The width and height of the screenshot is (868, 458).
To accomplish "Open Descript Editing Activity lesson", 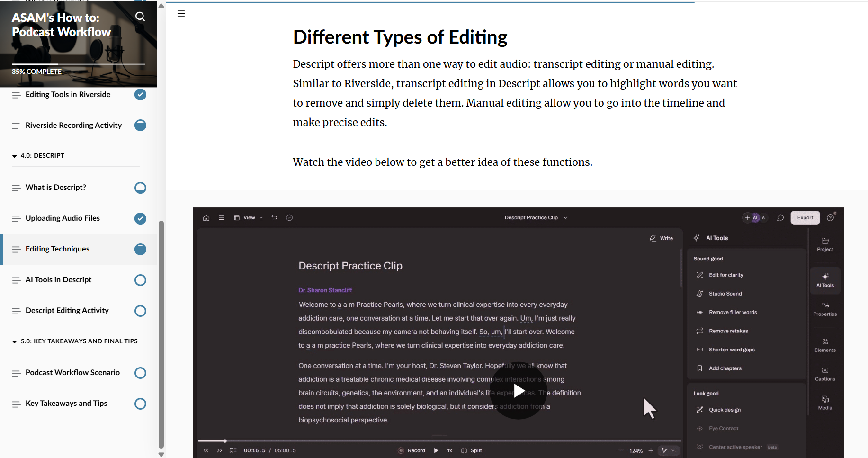I will (x=67, y=311).
